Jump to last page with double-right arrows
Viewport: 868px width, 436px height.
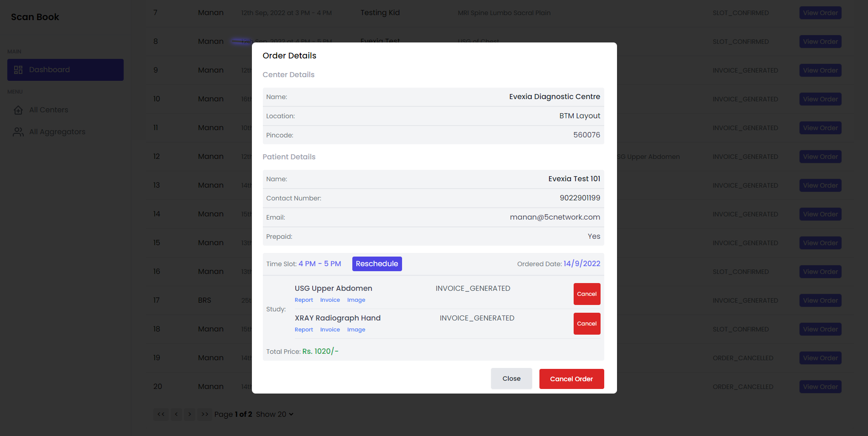(205, 414)
